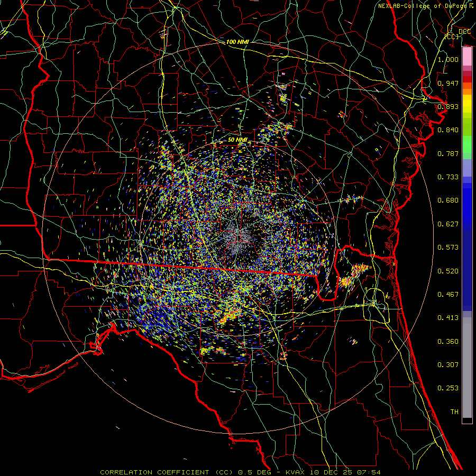Click the "DEC" label above the color scale

click(x=464, y=32)
